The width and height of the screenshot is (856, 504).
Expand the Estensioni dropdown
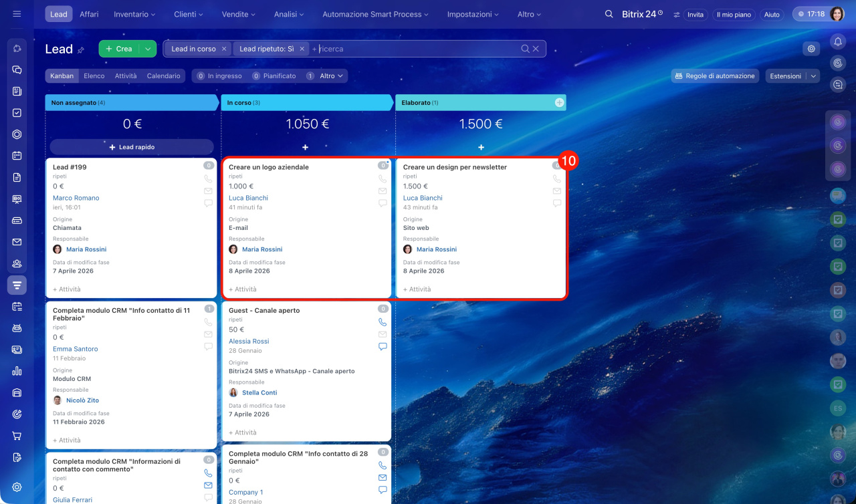[x=813, y=76]
